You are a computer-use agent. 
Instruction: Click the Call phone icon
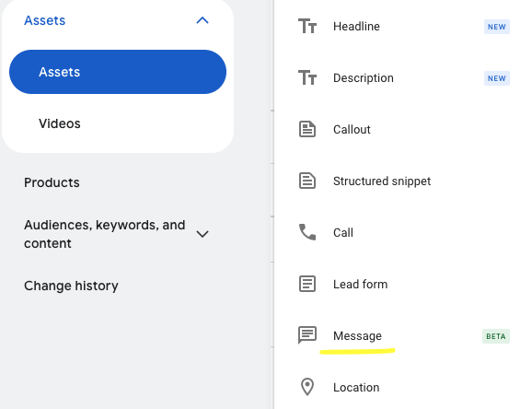tap(307, 232)
